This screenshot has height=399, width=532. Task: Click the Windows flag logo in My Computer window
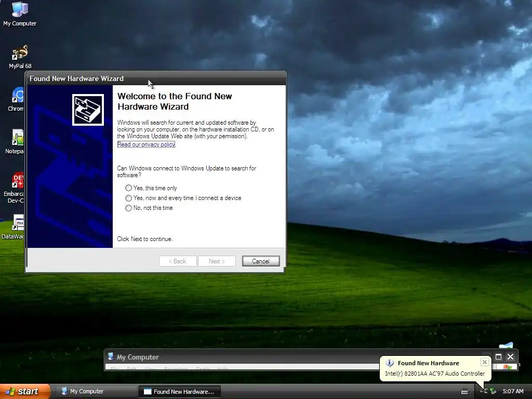[x=507, y=367]
